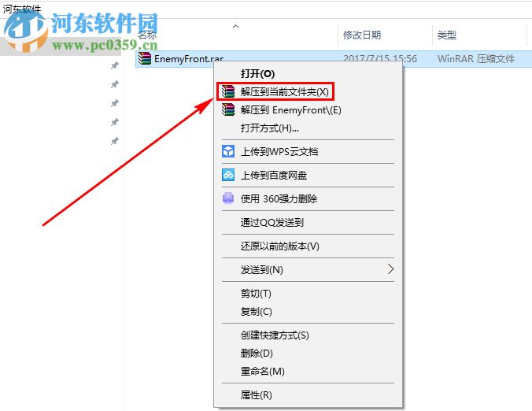Expand submenu arrow beside 发送到(N)
This screenshot has width=532, height=411.
tap(391, 269)
